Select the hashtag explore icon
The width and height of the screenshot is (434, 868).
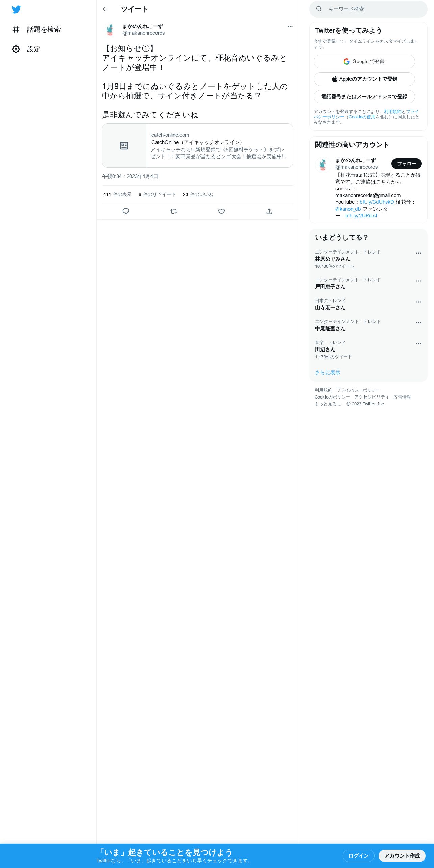[x=16, y=30]
